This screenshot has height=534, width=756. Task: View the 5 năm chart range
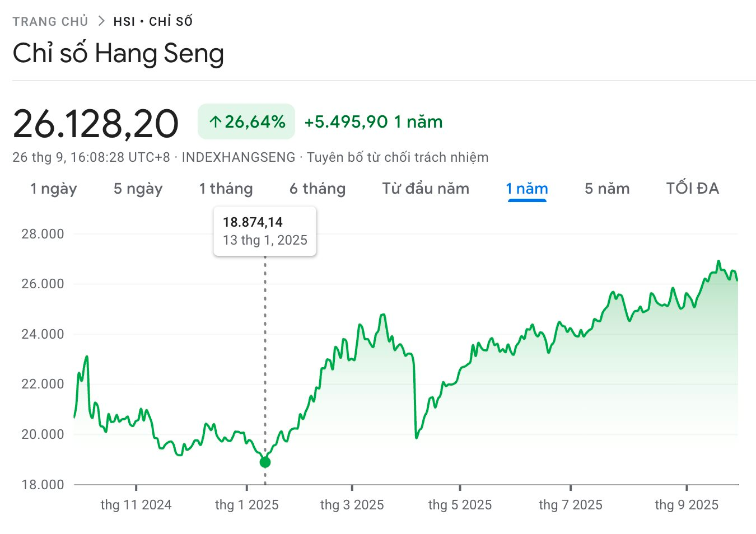[607, 189]
